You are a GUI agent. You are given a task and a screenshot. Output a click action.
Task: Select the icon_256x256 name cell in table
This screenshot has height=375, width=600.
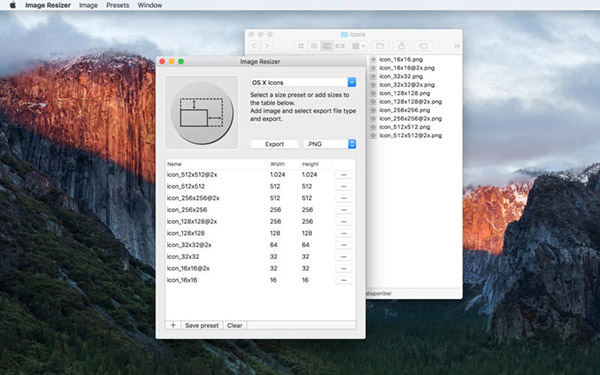click(x=187, y=210)
